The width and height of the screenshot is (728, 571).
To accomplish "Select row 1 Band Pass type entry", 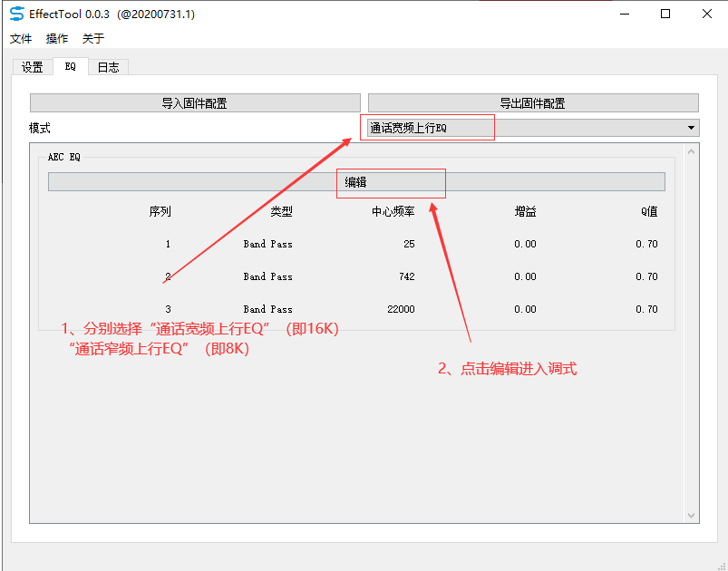I will [267, 244].
